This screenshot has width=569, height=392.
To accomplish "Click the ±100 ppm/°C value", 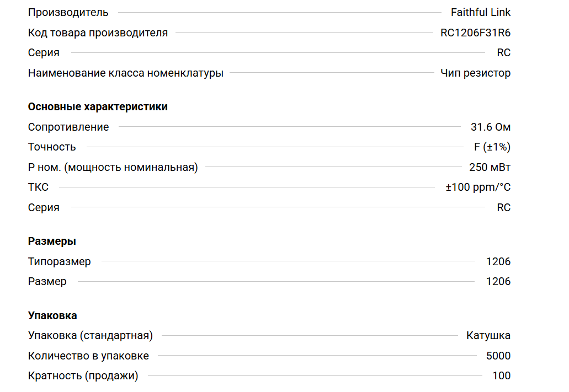I will click(478, 187).
